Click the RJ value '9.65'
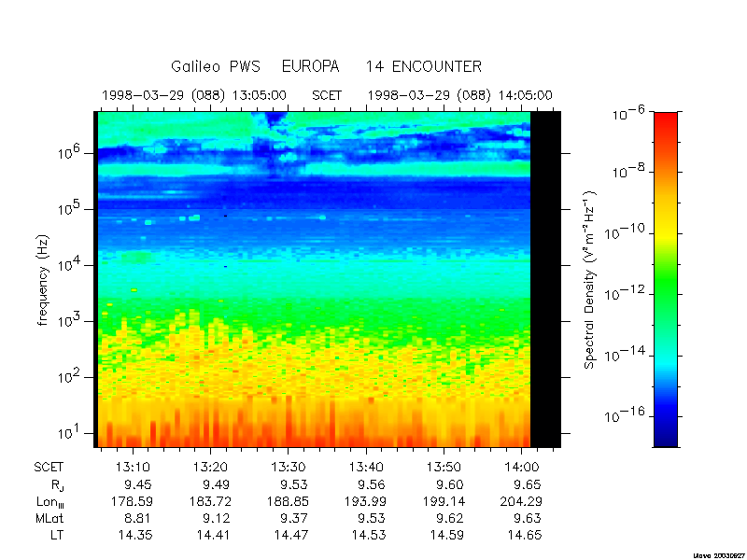Viewport: 747px width, 560px height. (528, 484)
